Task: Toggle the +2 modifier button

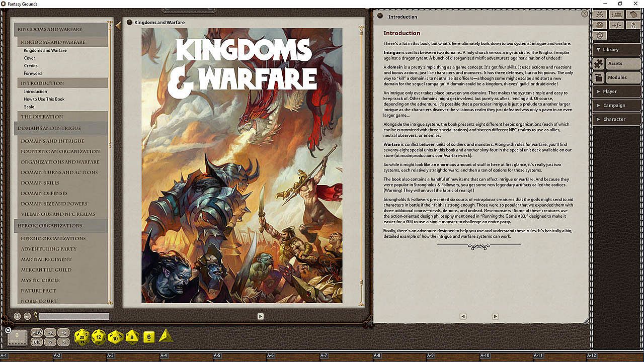Action: (50, 333)
